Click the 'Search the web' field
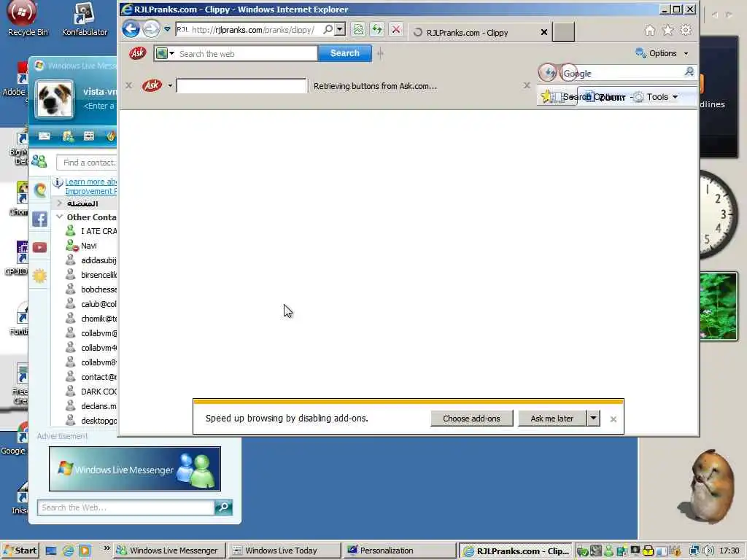The image size is (747, 560). pyautogui.click(x=247, y=54)
